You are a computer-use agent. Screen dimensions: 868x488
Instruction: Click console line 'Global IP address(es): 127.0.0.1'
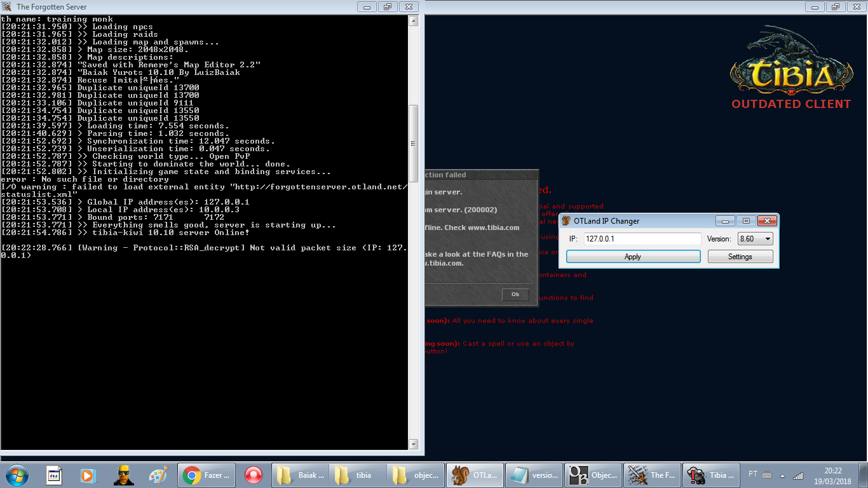click(125, 202)
